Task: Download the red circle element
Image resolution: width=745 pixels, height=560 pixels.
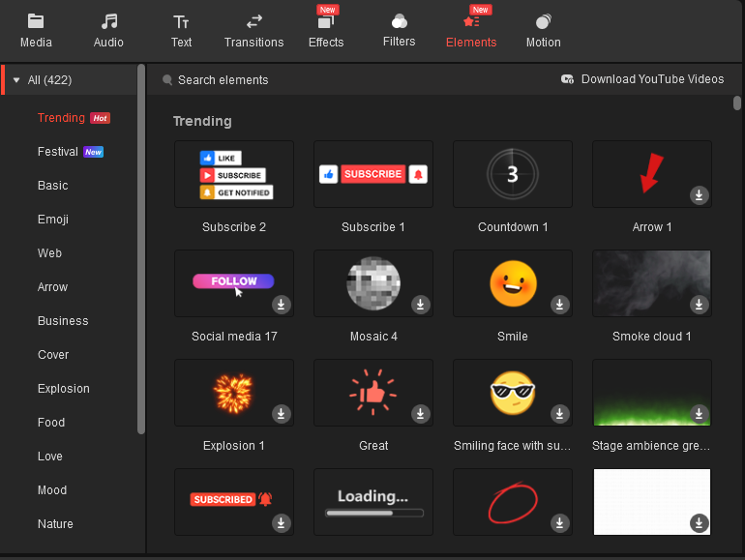Action: pyautogui.click(x=559, y=523)
